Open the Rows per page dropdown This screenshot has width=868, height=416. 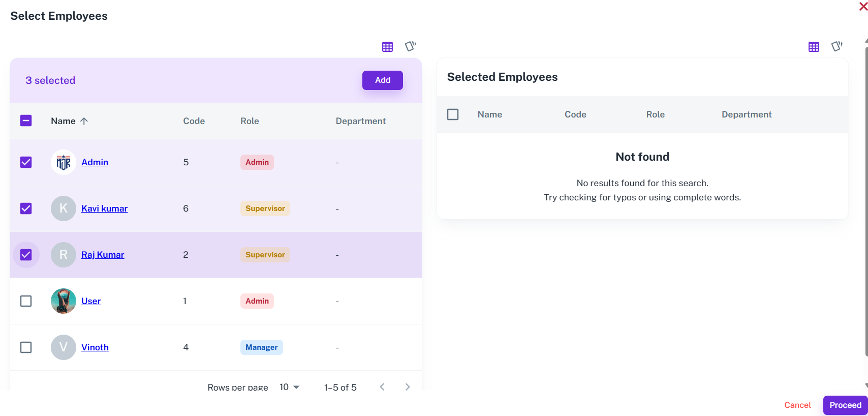pos(290,387)
